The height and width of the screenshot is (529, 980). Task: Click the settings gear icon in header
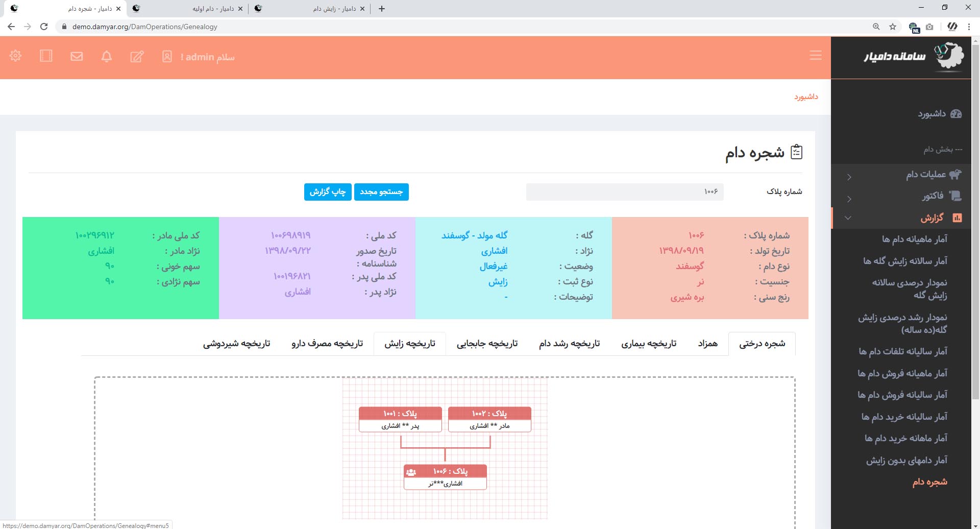click(x=15, y=56)
